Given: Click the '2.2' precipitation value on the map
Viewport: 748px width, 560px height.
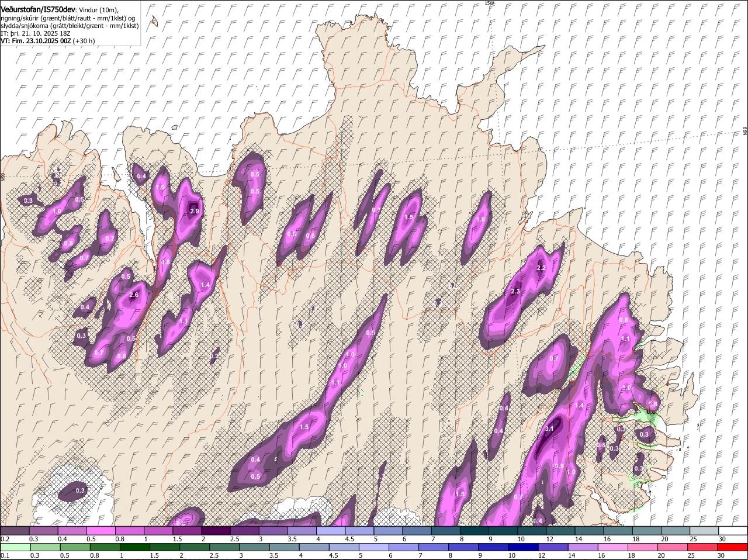Looking at the screenshot, I should (541, 268).
